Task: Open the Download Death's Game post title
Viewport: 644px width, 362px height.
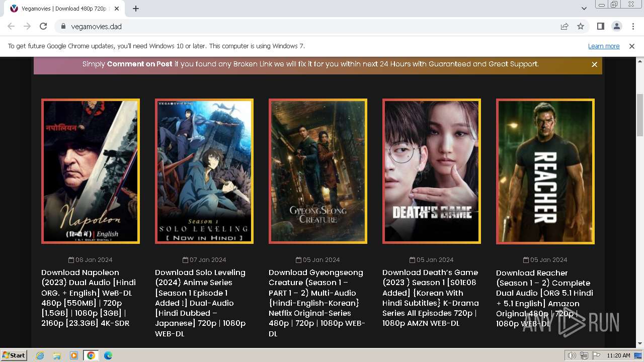Action: [431, 298]
